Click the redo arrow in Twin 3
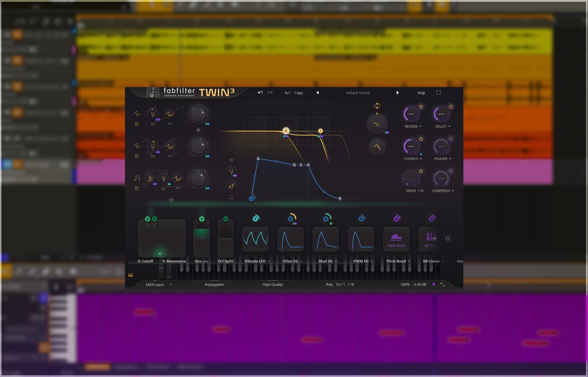 click(x=270, y=93)
